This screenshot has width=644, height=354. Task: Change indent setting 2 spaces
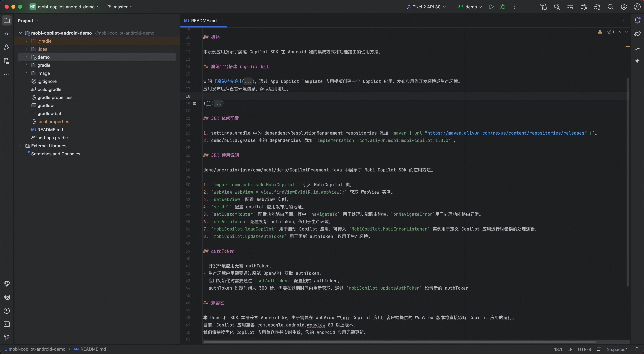pos(617,349)
